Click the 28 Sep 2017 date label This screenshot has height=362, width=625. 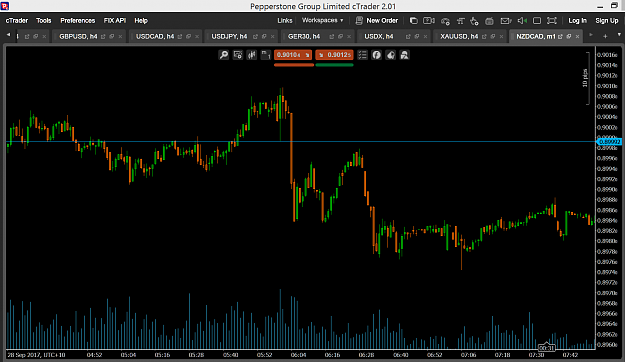36,354
